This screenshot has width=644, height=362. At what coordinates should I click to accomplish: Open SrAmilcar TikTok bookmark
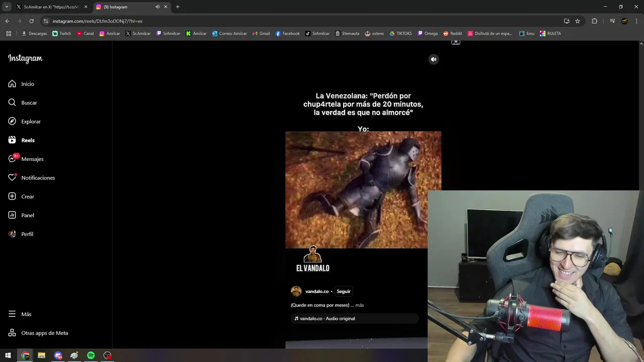click(317, 34)
